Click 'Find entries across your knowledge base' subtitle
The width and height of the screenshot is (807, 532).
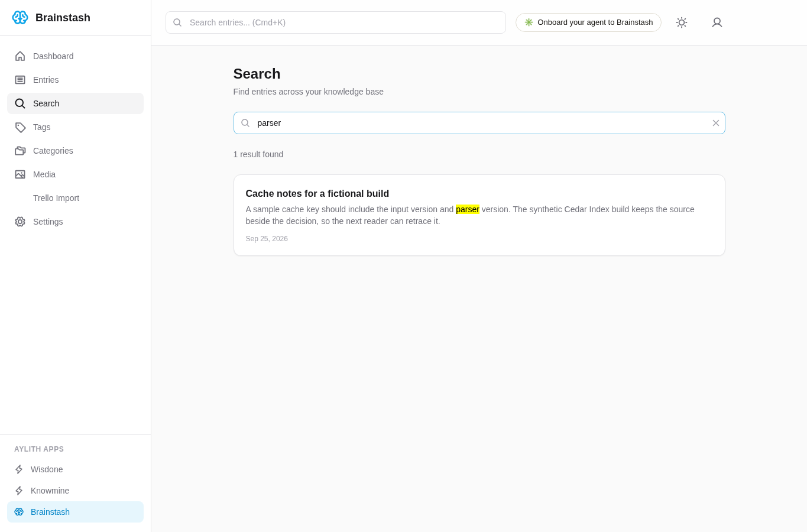point(309,92)
